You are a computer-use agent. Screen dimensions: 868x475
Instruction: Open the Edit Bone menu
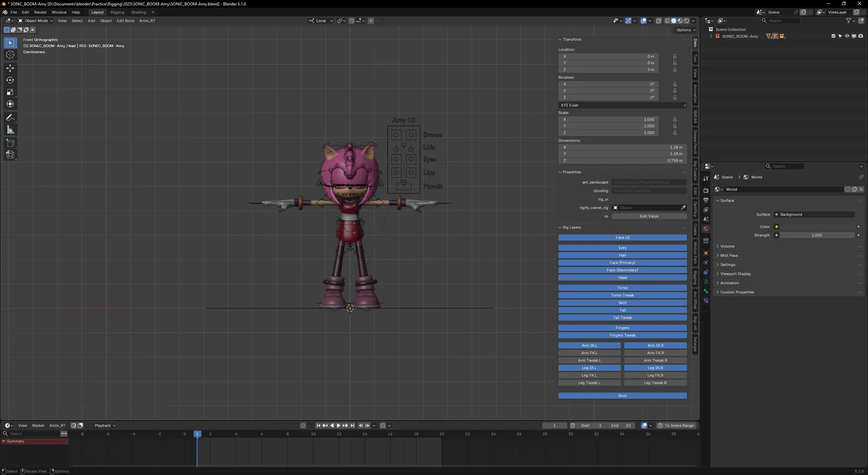pos(125,21)
